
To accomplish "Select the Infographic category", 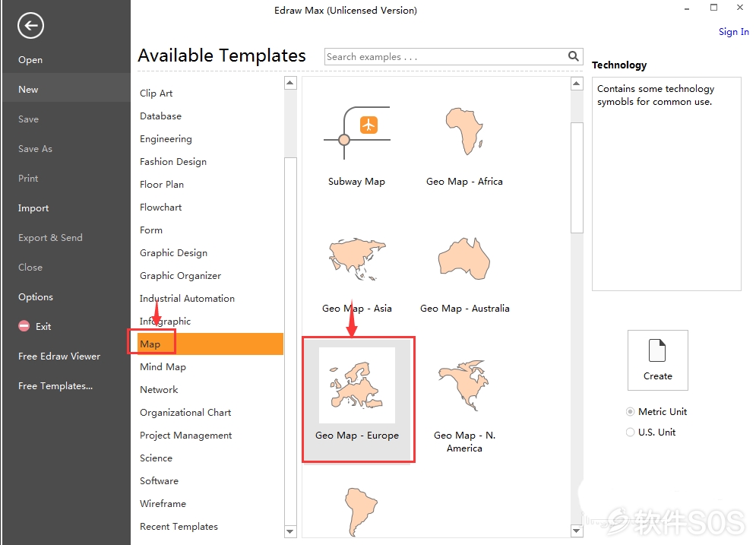I will click(166, 322).
